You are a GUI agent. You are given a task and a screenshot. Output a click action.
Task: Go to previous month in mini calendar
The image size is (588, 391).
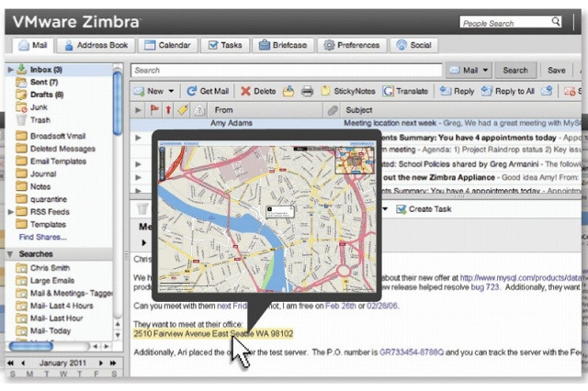(x=24, y=363)
